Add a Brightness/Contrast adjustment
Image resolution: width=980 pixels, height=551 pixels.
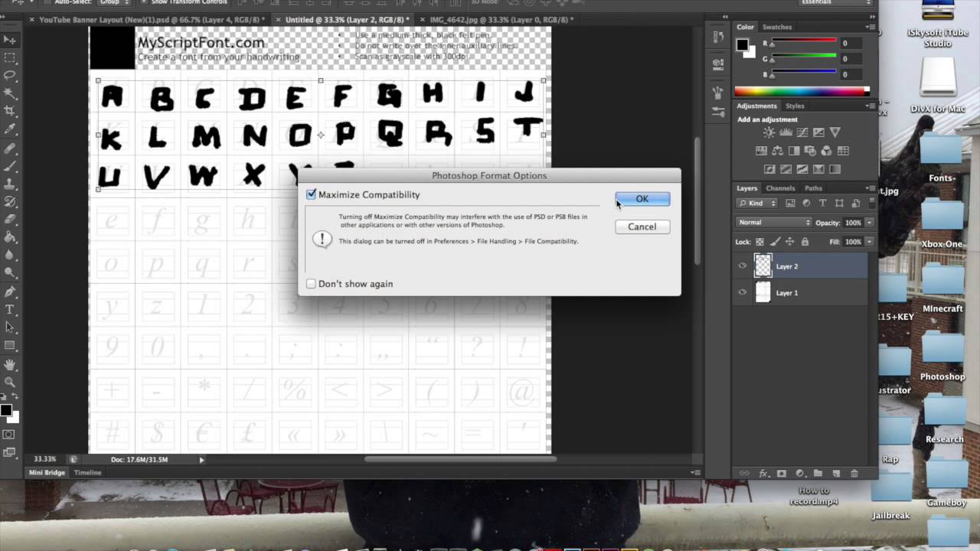pos(768,133)
